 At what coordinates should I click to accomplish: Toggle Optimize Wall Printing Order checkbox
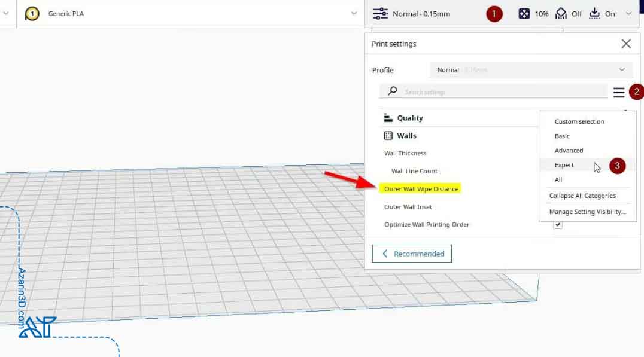558,225
